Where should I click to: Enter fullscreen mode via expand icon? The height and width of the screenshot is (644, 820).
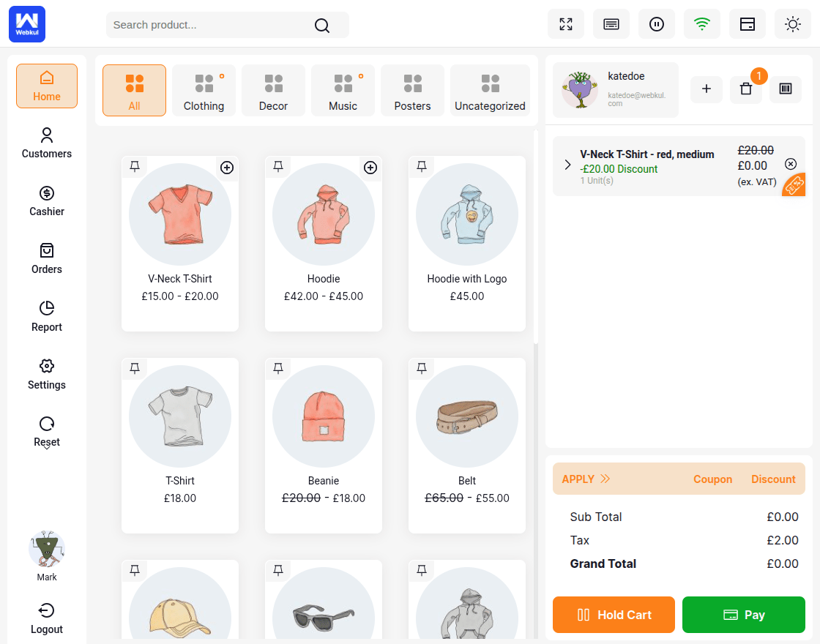coord(566,23)
